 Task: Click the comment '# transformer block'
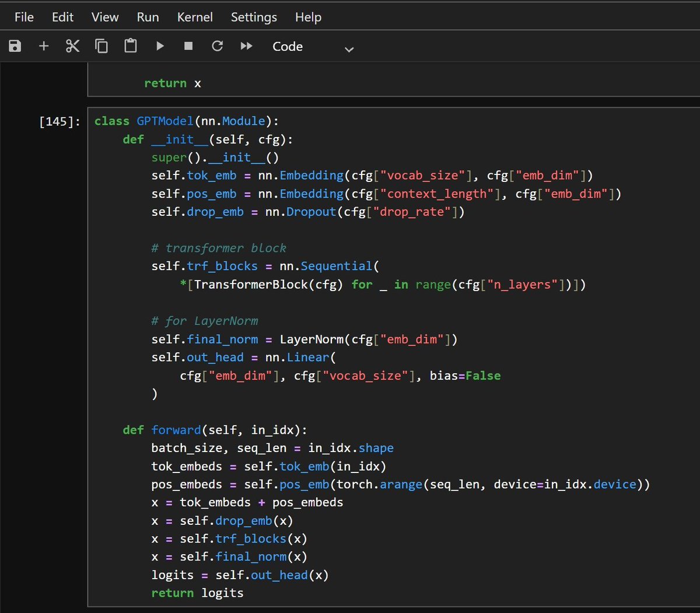click(x=219, y=248)
